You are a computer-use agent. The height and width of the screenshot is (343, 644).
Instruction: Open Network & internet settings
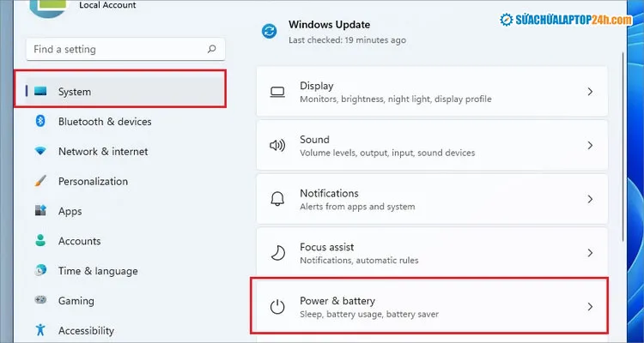point(103,152)
